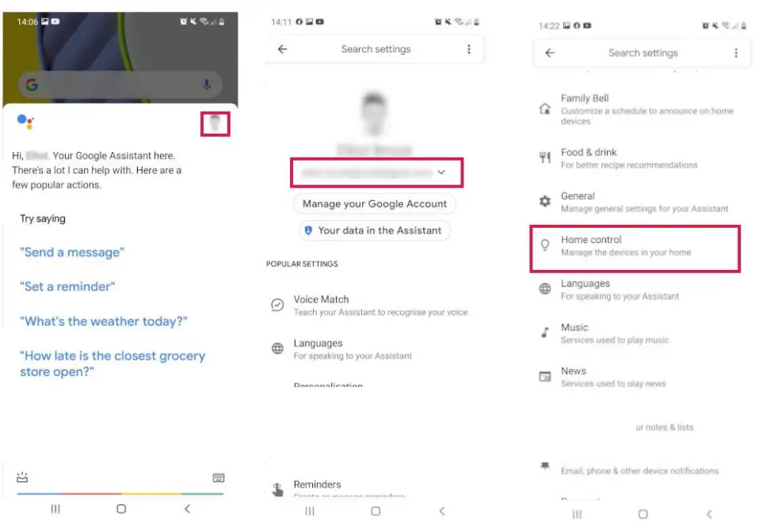
Task: Go back from middle Search settings screen
Action: click(282, 49)
